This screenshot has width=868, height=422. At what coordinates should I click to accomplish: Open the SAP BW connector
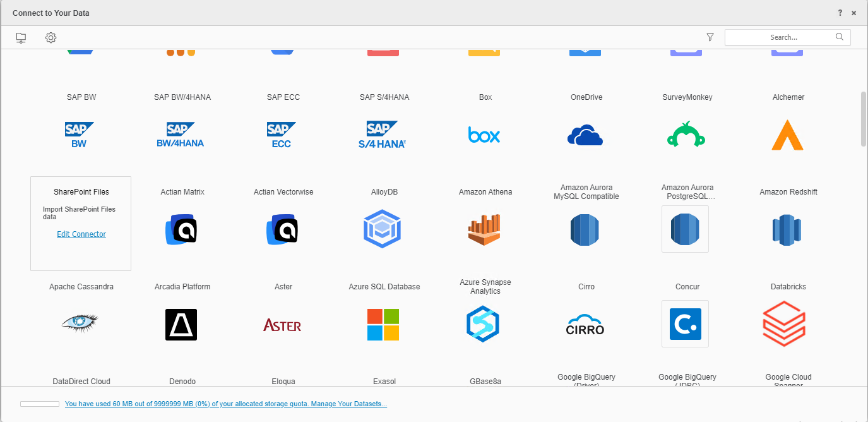pyautogui.click(x=80, y=135)
